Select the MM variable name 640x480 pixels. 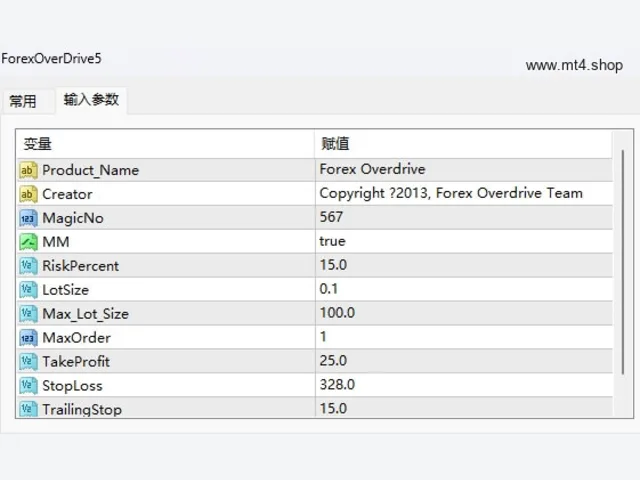[x=56, y=242]
